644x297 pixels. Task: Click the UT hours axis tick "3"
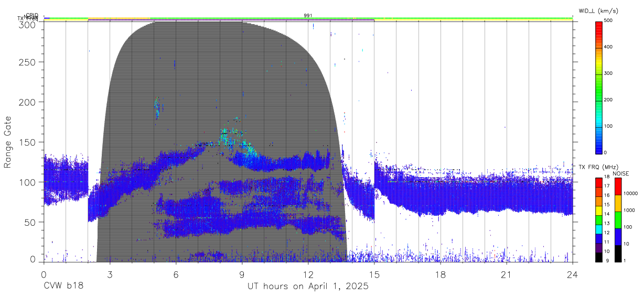[110, 274]
